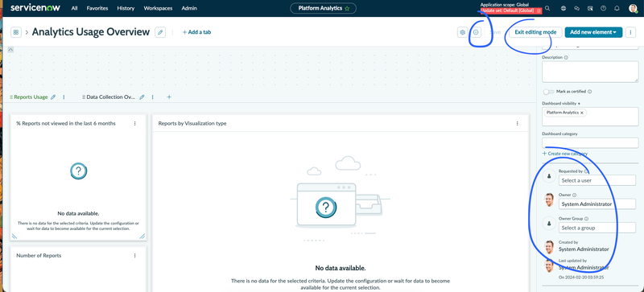Toggle Mark as certified switch

[x=548, y=92]
